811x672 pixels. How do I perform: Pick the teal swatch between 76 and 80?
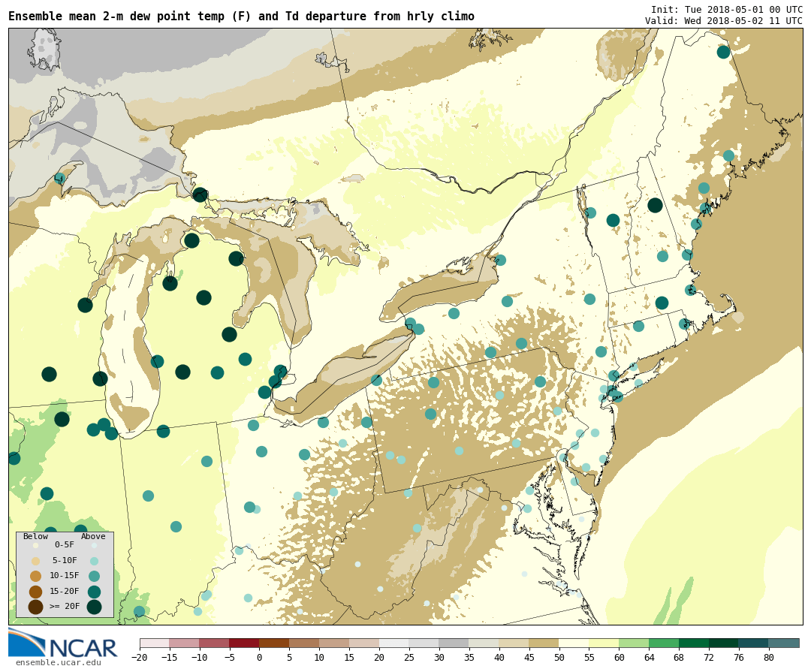(x=754, y=643)
